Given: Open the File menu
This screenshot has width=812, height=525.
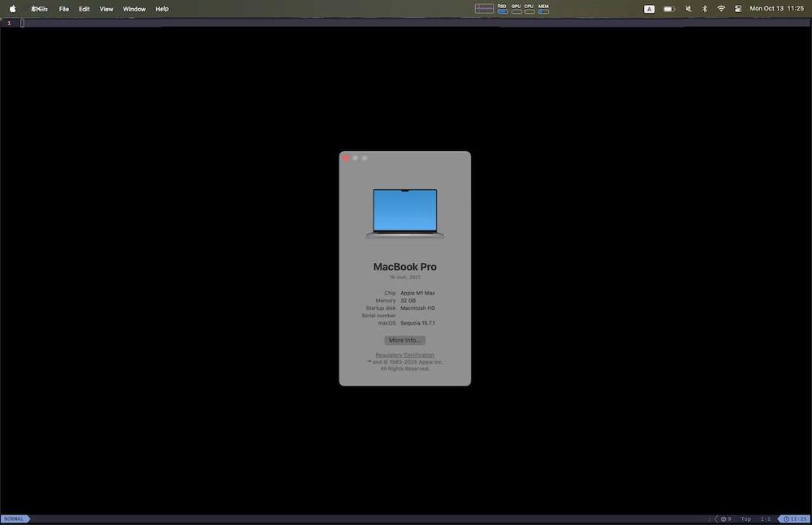Looking at the screenshot, I should [63, 9].
